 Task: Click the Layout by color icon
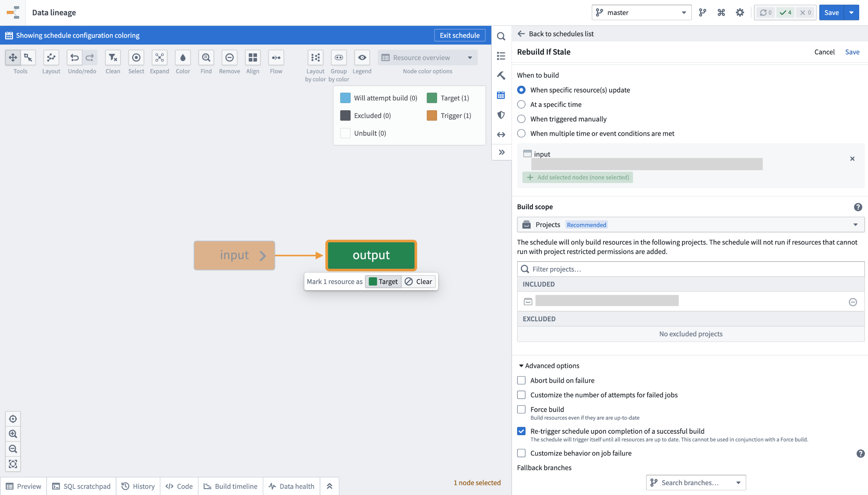click(x=315, y=58)
